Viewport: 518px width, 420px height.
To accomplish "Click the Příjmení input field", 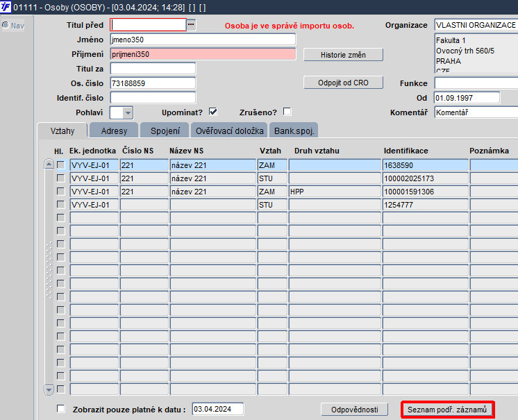I will pyautogui.click(x=203, y=54).
